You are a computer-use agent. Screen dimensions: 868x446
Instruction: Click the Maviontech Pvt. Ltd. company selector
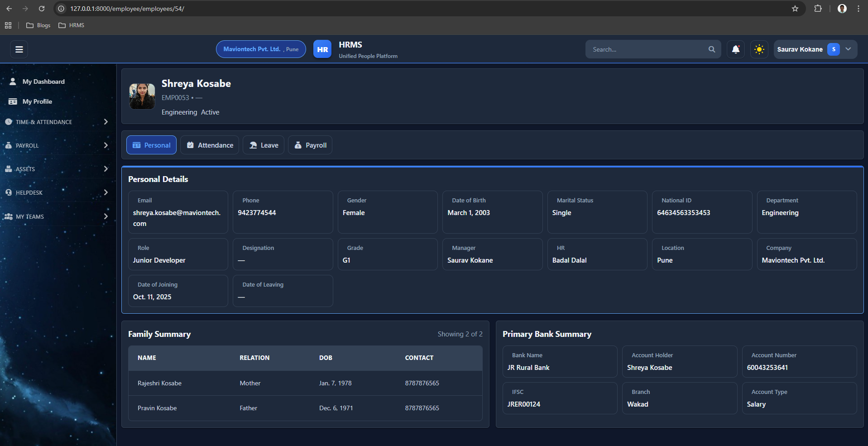click(x=261, y=49)
